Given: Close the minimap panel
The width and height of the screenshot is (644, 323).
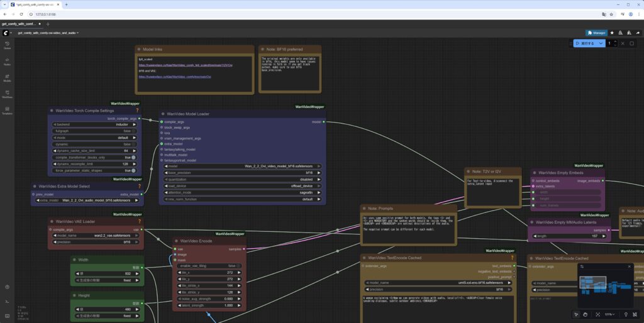Looking at the screenshot, I should click(629, 266).
